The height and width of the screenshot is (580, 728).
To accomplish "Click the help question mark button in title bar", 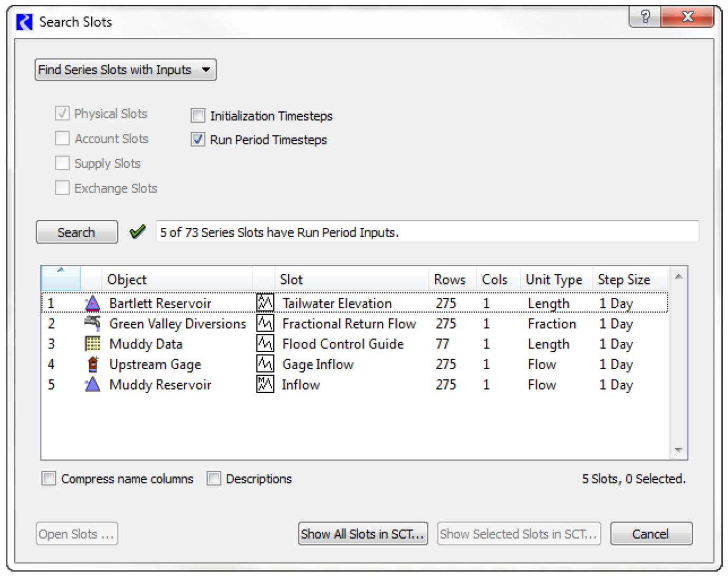I will coord(645,17).
